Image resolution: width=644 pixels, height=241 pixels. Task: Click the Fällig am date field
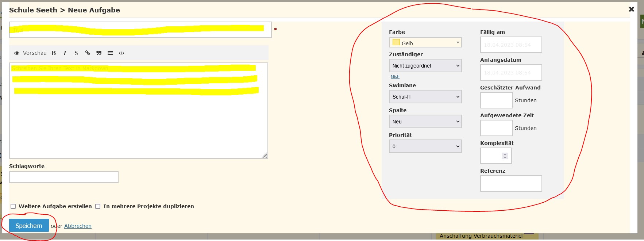coord(511,45)
